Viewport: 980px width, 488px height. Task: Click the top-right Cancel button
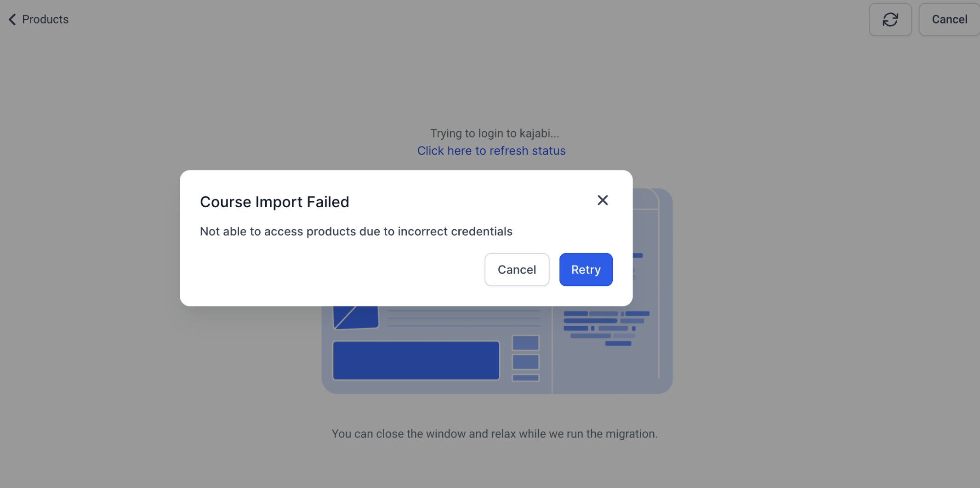point(949,19)
